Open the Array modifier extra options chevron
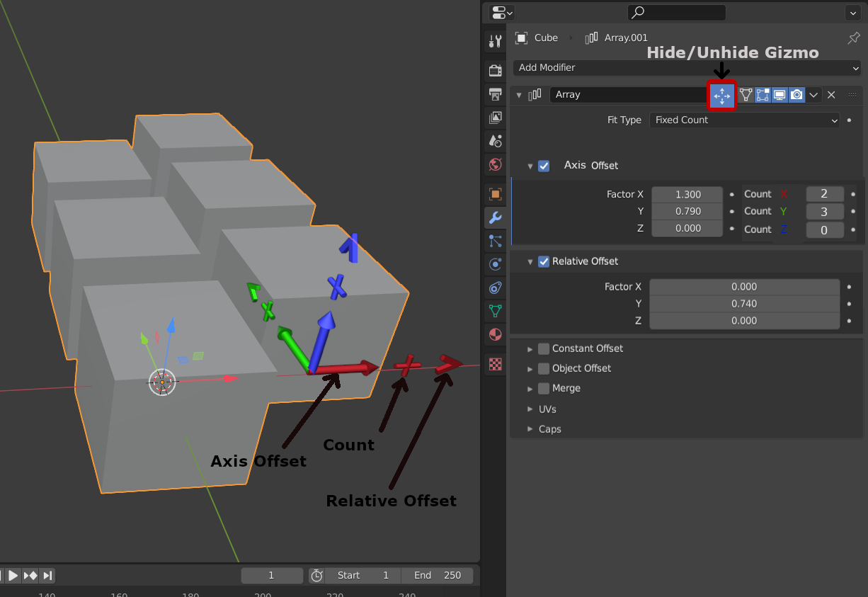This screenshot has height=597, width=868. [814, 94]
